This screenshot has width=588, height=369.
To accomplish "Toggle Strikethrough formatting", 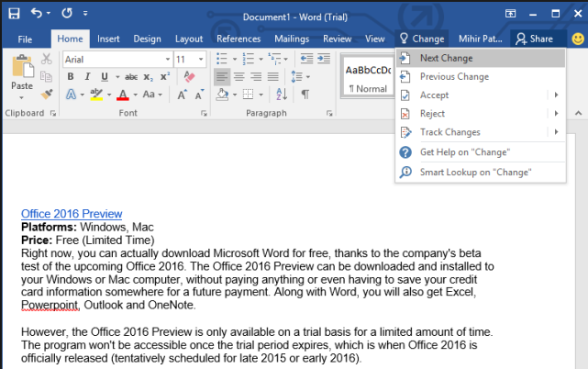I will pyautogui.click(x=131, y=77).
